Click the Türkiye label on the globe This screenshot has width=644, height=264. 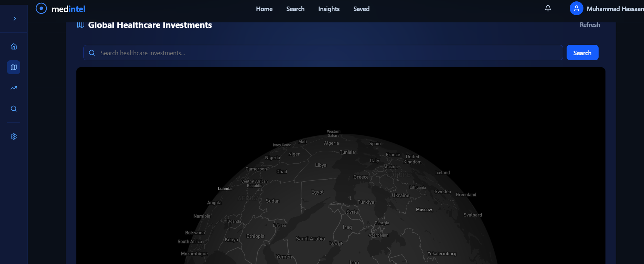point(366,202)
